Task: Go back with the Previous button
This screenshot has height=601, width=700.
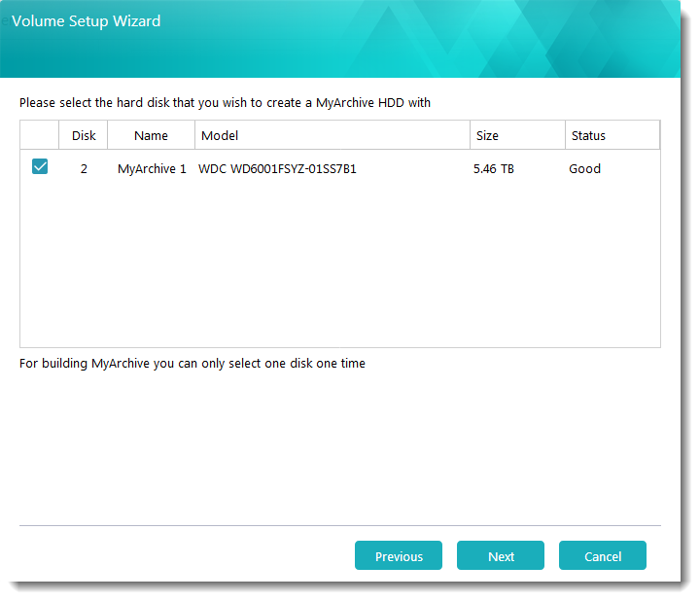Action: tap(399, 556)
